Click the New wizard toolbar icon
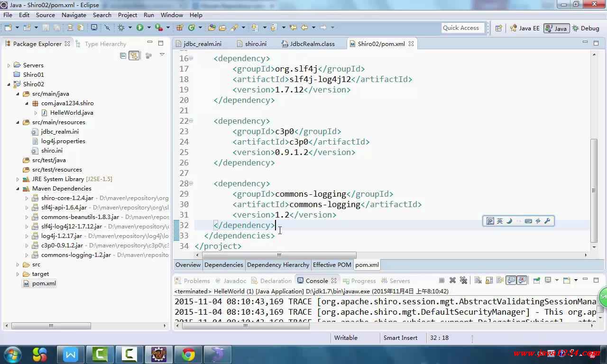The height and width of the screenshot is (364, 607). click(x=8, y=28)
